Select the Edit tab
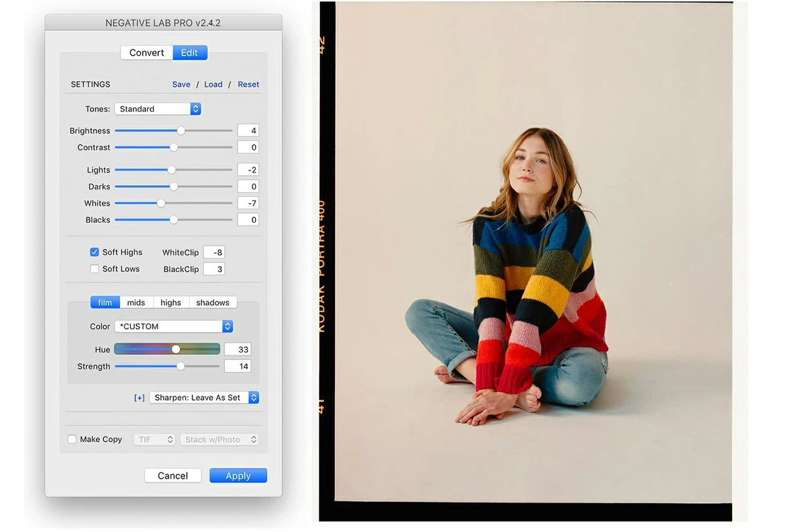This screenshot has width=785, height=532. pyautogui.click(x=190, y=53)
